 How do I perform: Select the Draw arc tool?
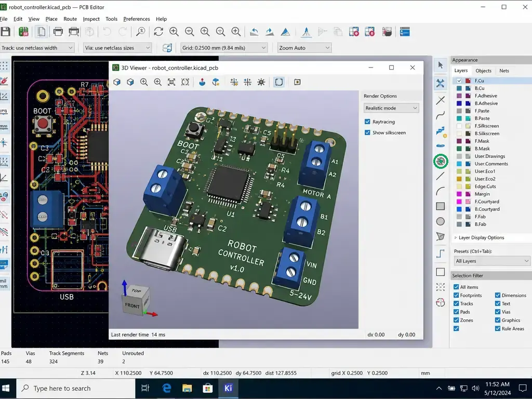[441, 191]
